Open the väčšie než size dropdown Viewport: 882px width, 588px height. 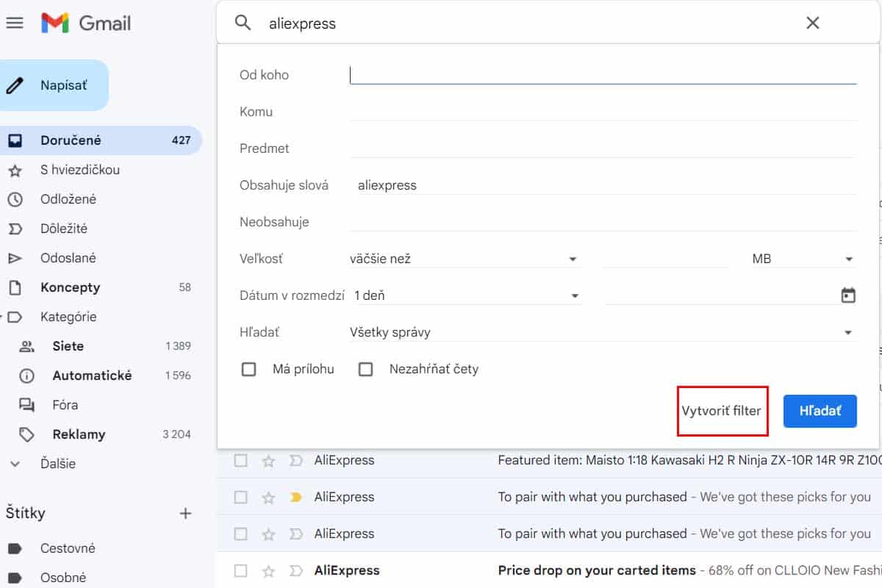coord(465,259)
